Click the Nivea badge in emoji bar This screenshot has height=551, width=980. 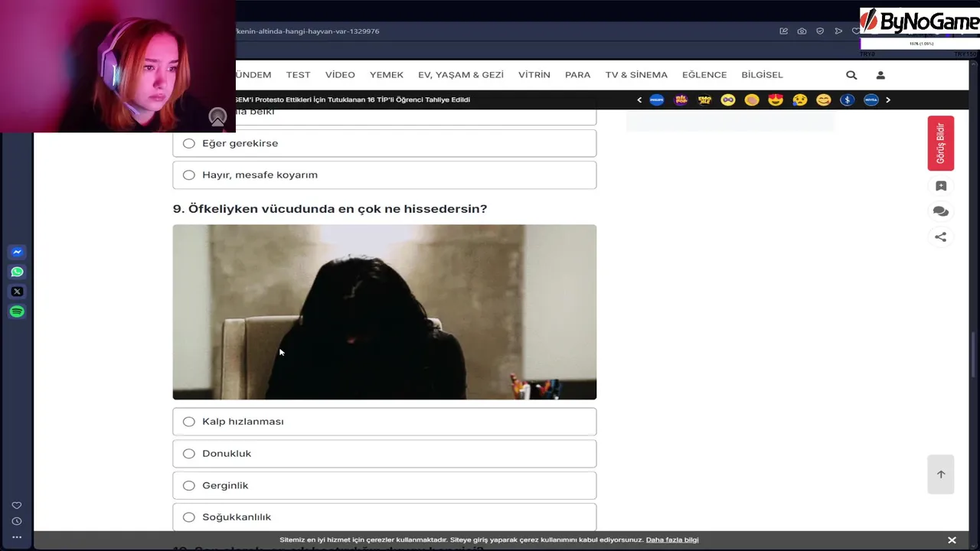click(x=871, y=99)
